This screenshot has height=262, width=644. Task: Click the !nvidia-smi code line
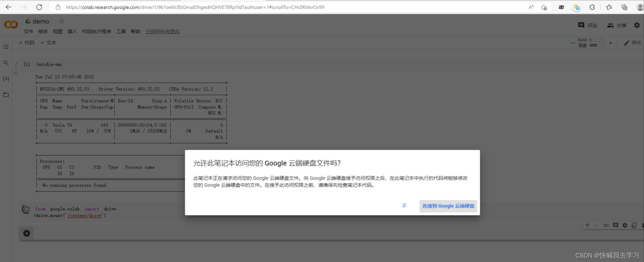[x=49, y=64]
